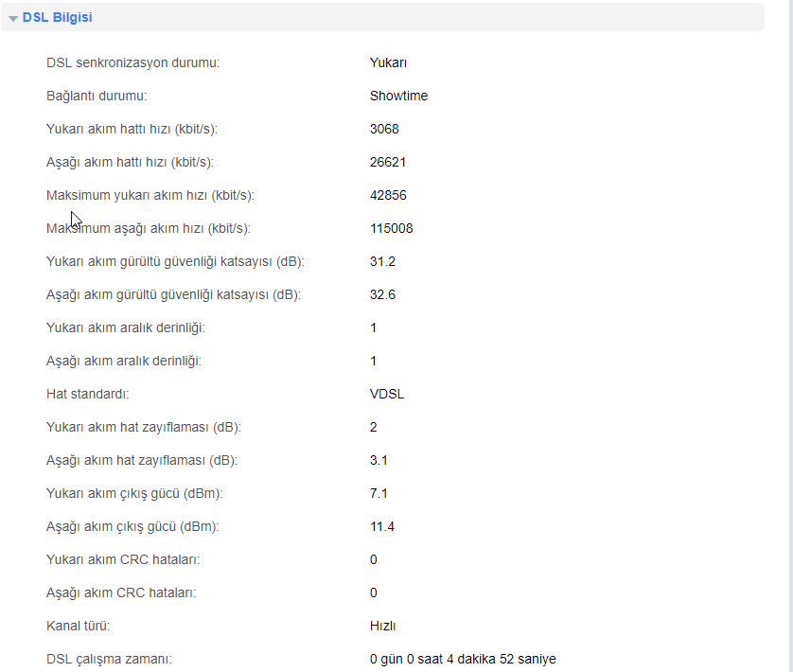Select uptime '0 gün 0 saat 4 dakika 52 saniye'
Image resolution: width=793 pixels, height=672 pixels.
tap(463, 660)
